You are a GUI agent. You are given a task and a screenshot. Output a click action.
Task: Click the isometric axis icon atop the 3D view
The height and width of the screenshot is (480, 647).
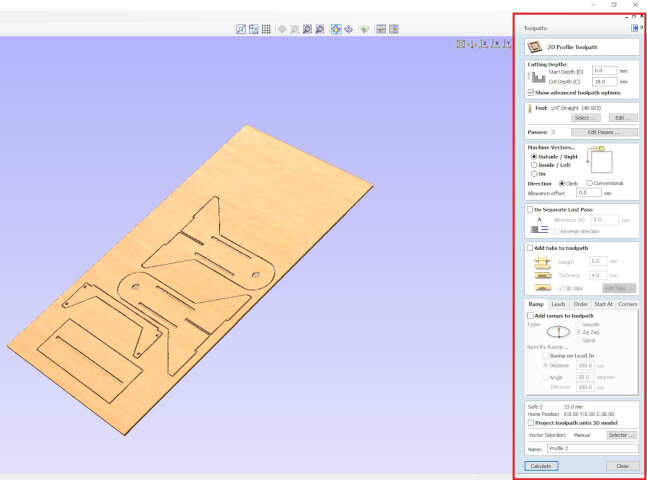tap(472, 44)
